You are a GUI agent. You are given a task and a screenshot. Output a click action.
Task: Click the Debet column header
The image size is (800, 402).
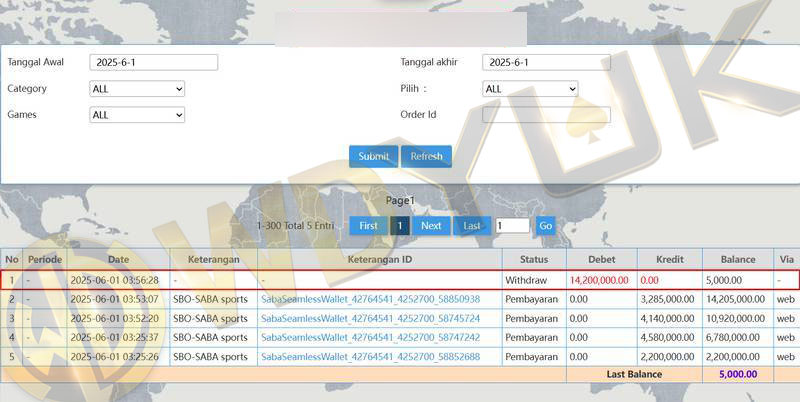pyautogui.click(x=602, y=259)
